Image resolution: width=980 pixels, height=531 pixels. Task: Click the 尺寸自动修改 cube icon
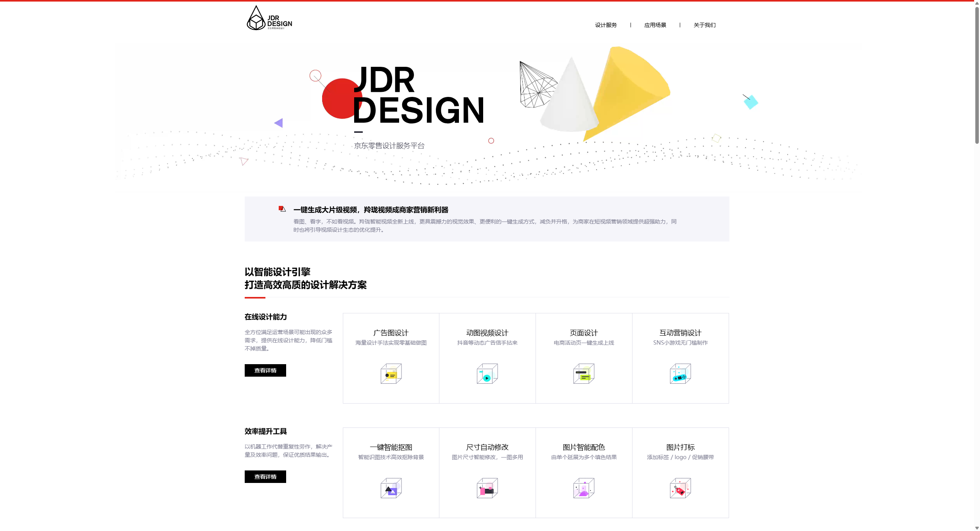tap(487, 488)
